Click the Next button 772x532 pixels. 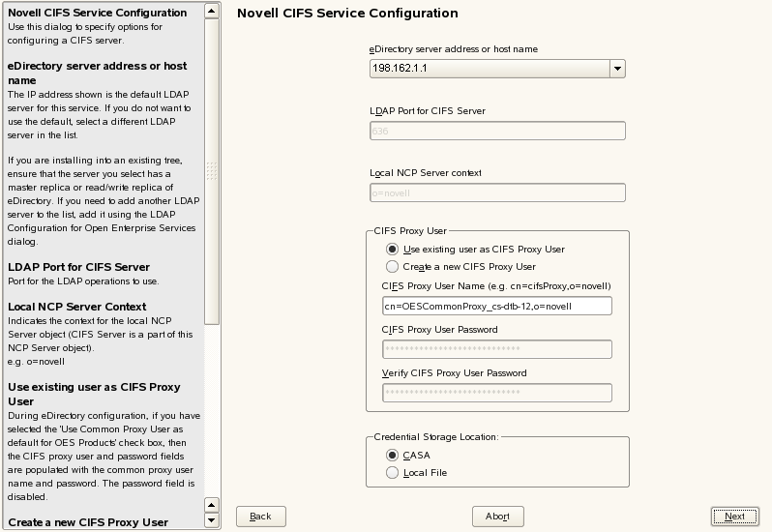735,517
